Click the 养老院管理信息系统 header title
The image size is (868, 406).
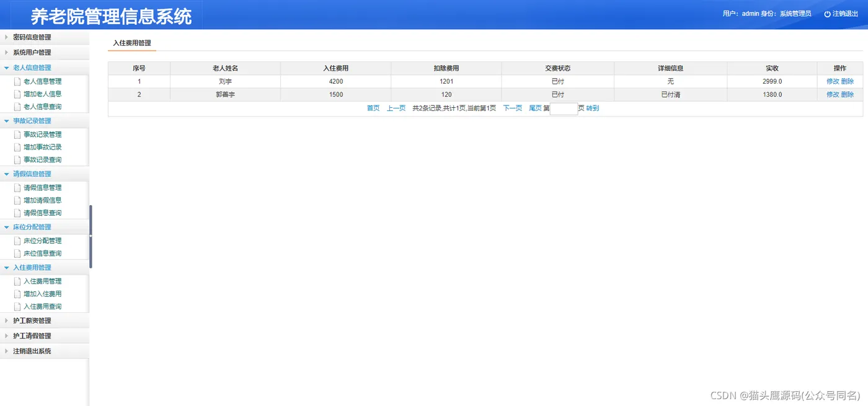(x=112, y=17)
